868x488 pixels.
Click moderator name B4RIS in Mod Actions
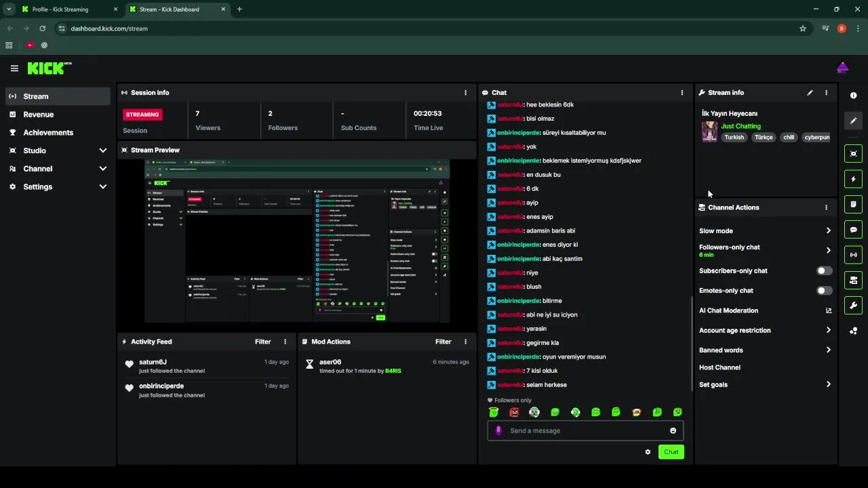point(393,371)
